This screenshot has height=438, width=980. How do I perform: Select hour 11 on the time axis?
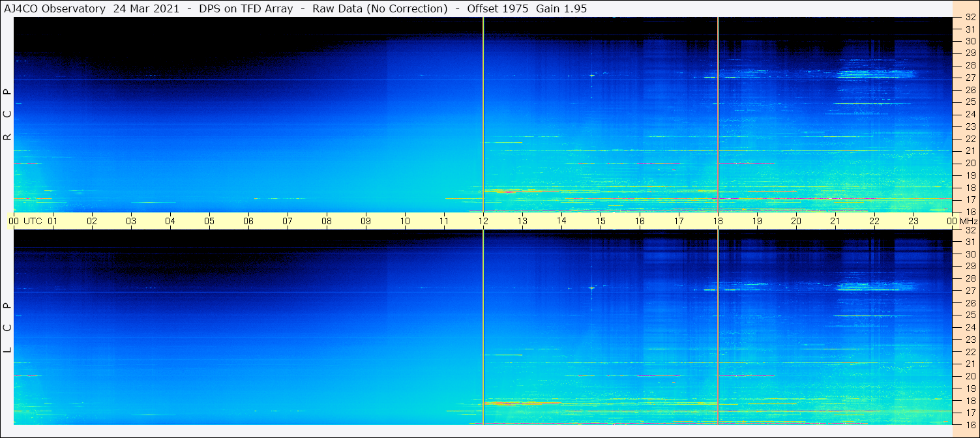[444, 221]
